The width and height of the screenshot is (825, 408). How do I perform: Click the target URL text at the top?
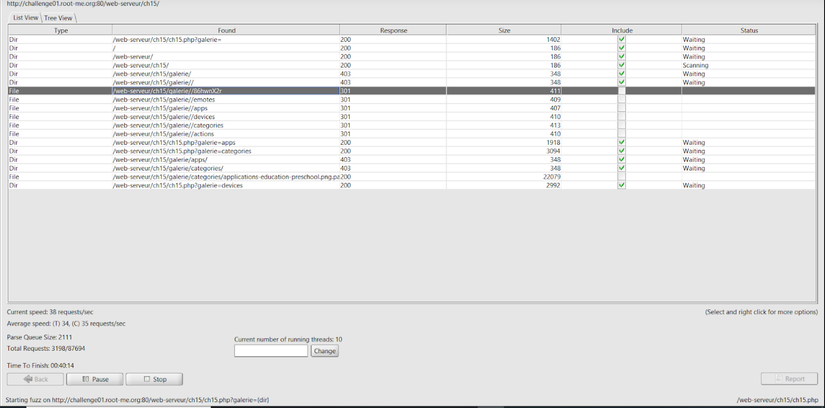click(83, 3)
